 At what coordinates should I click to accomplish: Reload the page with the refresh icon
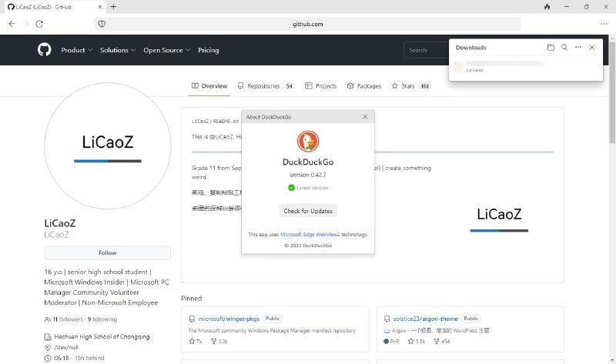click(x=39, y=24)
